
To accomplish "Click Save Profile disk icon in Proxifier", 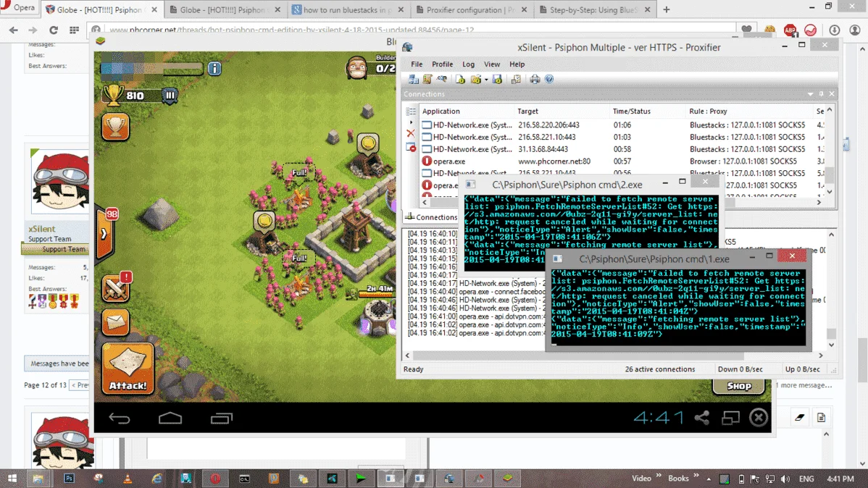I will pos(497,79).
